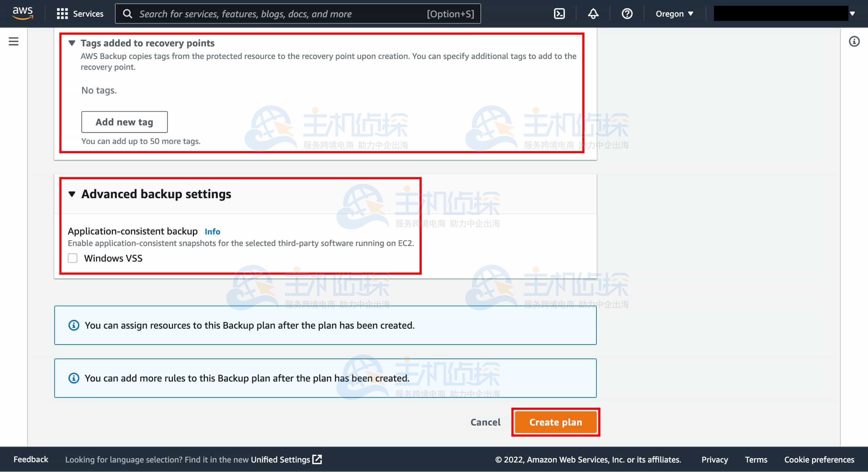Click the AWS logo home icon

(22, 13)
